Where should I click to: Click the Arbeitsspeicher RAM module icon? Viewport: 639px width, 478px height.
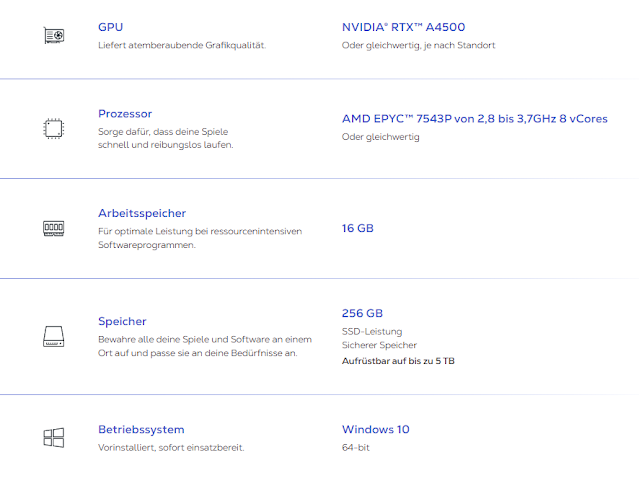point(54,228)
